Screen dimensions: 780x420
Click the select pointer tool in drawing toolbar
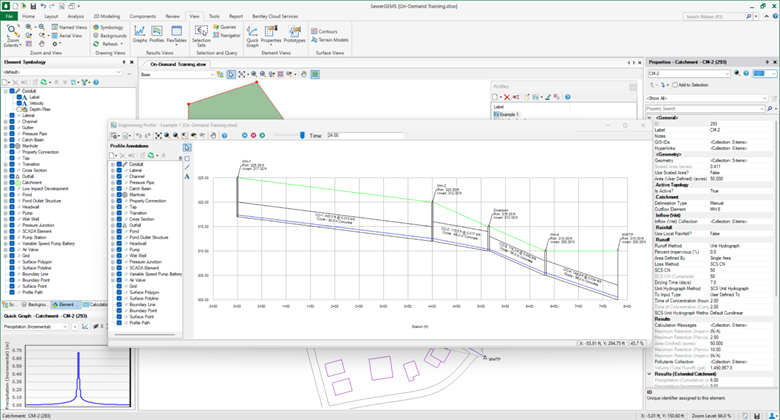[x=231, y=74]
